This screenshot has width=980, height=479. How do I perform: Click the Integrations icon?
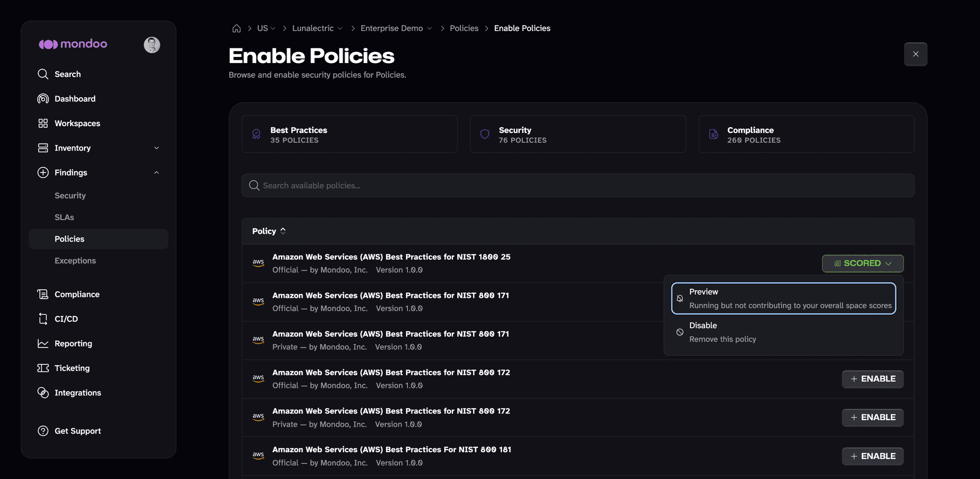[x=43, y=392]
